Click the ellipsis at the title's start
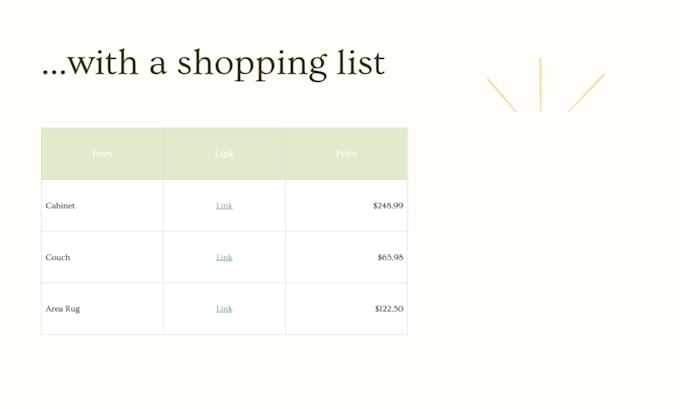 (54, 74)
